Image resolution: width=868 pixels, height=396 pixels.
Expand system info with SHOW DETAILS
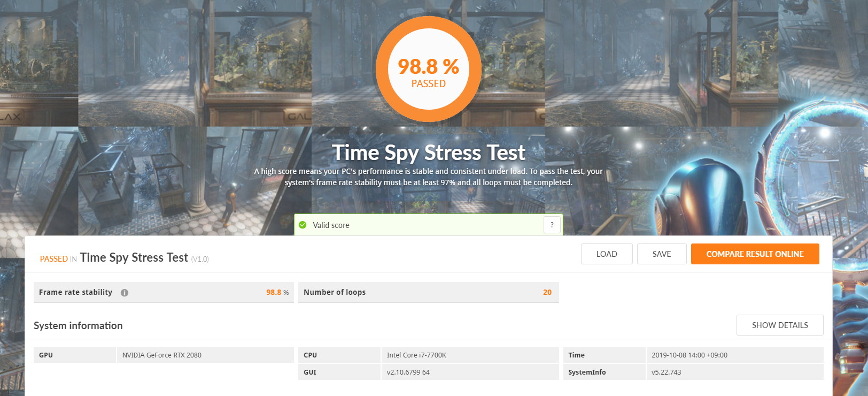pyautogui.click(x=780, y=325)
